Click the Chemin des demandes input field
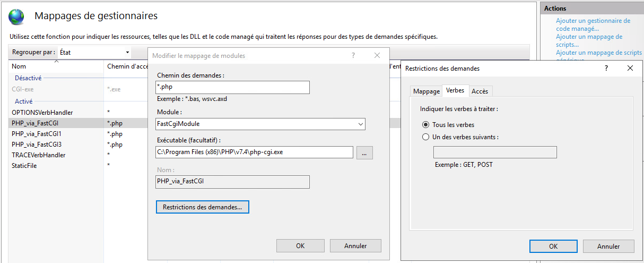644x263 pixels. click(x=232, y=87)
